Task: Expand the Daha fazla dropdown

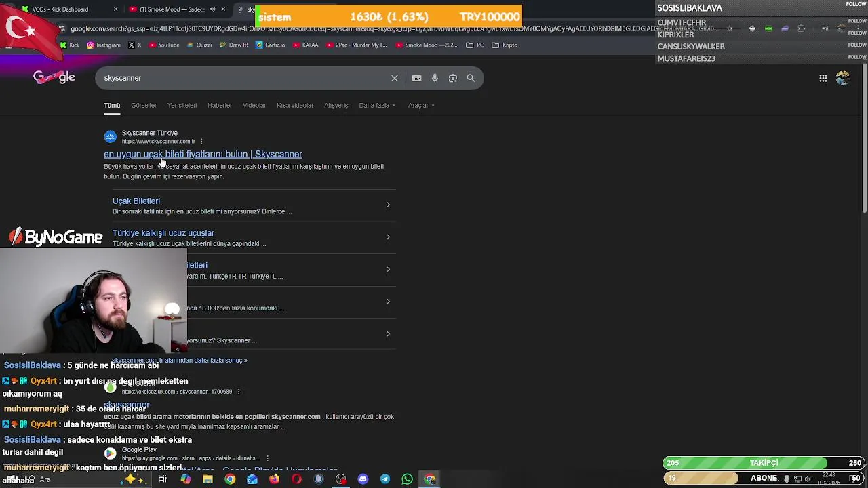Action: click(x=377, y=105)
